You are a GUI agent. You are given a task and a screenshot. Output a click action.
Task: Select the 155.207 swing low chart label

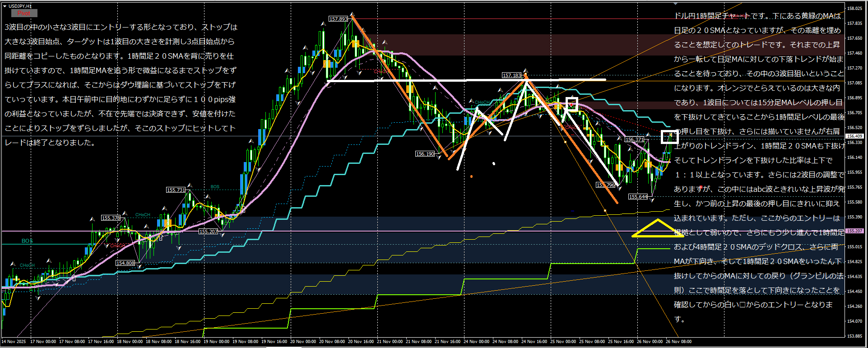(x=208, y=232)
